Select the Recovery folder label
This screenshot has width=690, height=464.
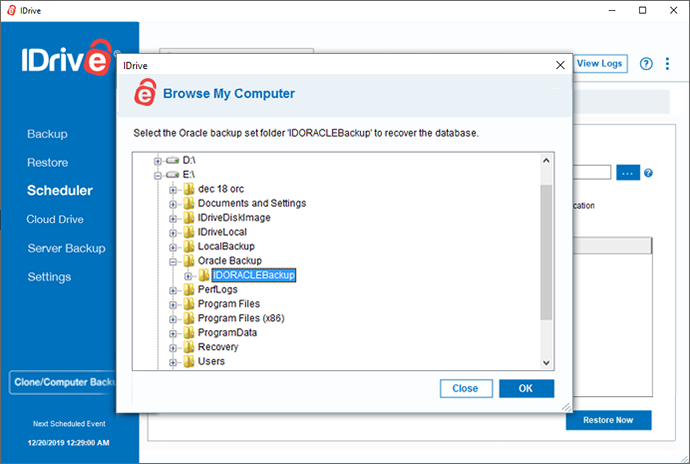[218, 347]
